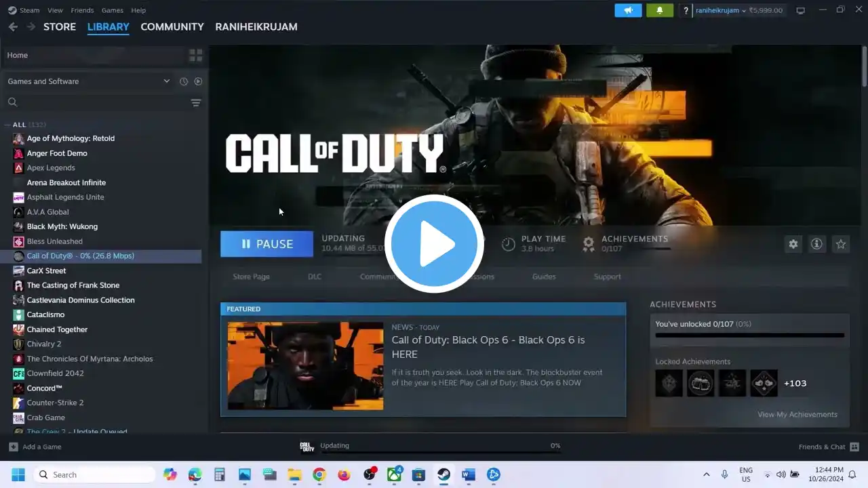Image resolution: width=868 pixels, height=488 pixels.
Task: Open the DLC link
Action: click(315, 277)
